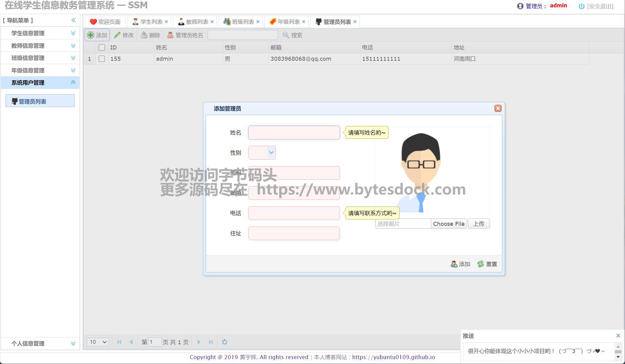Screen dimensions: 625x364
Task: Switch to the 年级列表 tab
Action: [x=288, y=22]
